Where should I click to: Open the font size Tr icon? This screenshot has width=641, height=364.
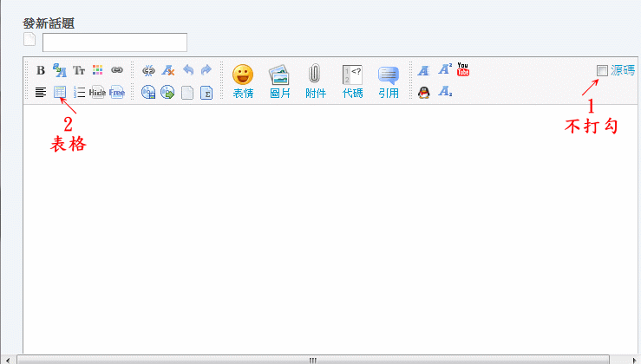(79, 70)
